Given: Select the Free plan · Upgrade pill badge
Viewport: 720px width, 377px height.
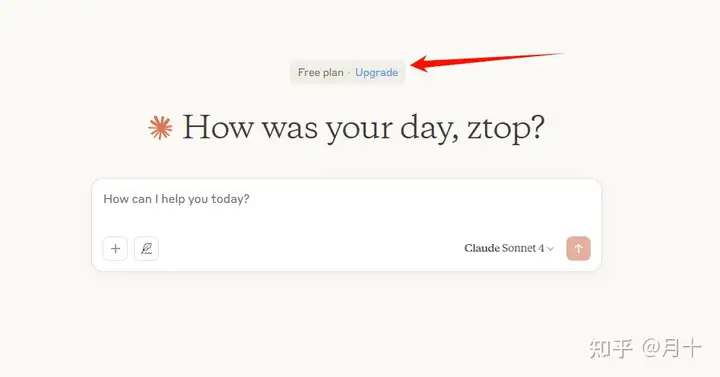Looking at the screenshot, I should click(x=348, y=73).
